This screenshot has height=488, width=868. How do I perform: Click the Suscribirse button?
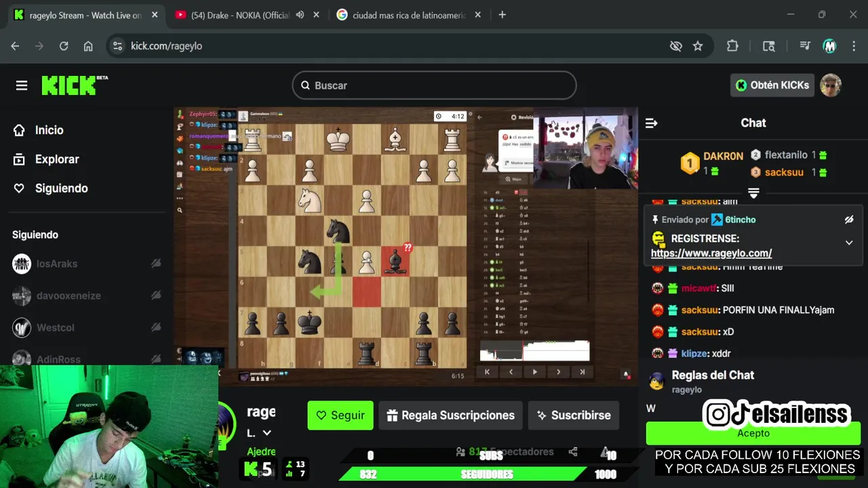pos(574,415)
